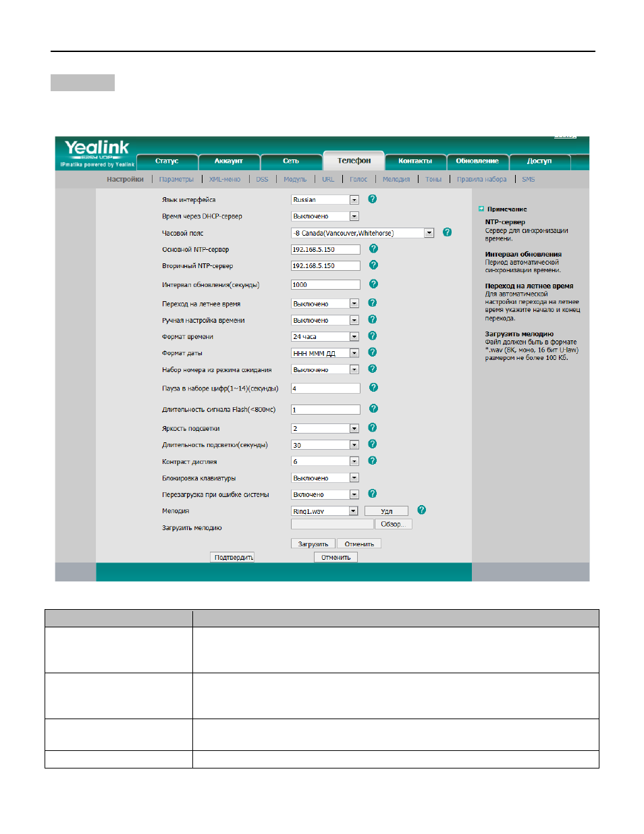Image resolution: width=644 pixels, height=834 pixels.
Task: Click help icon beside Язык интерфейса
Action: (372, 199)
